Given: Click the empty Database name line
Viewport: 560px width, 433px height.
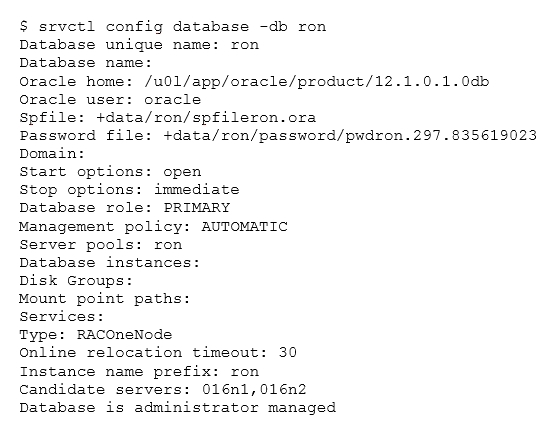Looking at the screenshot, I should pyautogui.click(x=86, y=63).
